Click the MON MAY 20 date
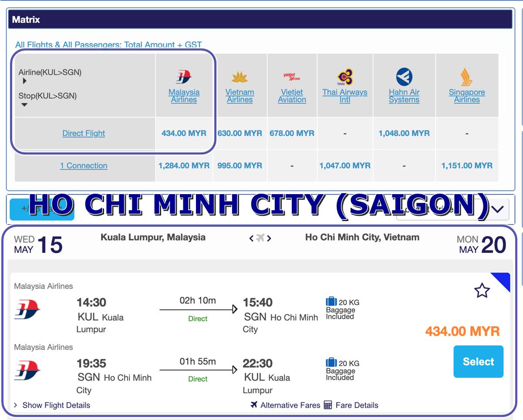The image size is (523, 420). point(481,245)
